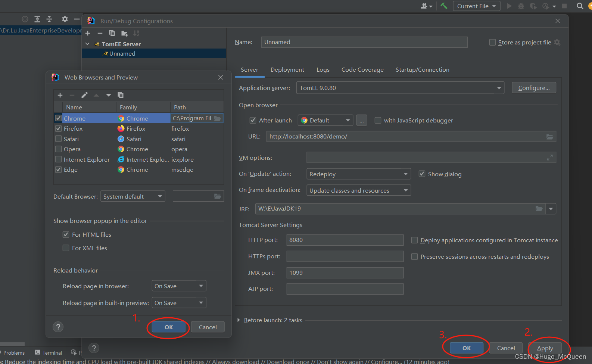The height and width of the screenshot is (364, 592).
Task: Uncheck the Firefox browser checkbox
Action: [x=58, y=128]
